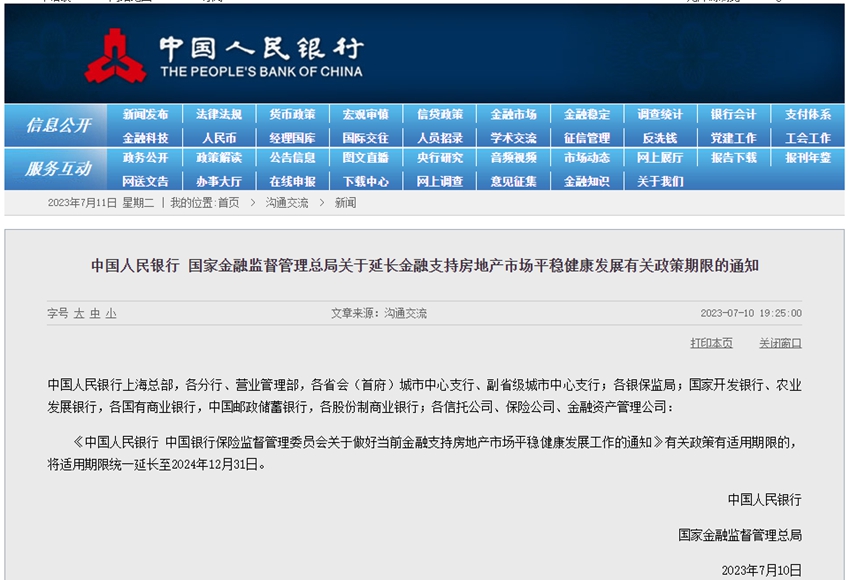Navigate to 征信管理
The height and width of the screenshot is (580, 850).
[x=587, y=138]
